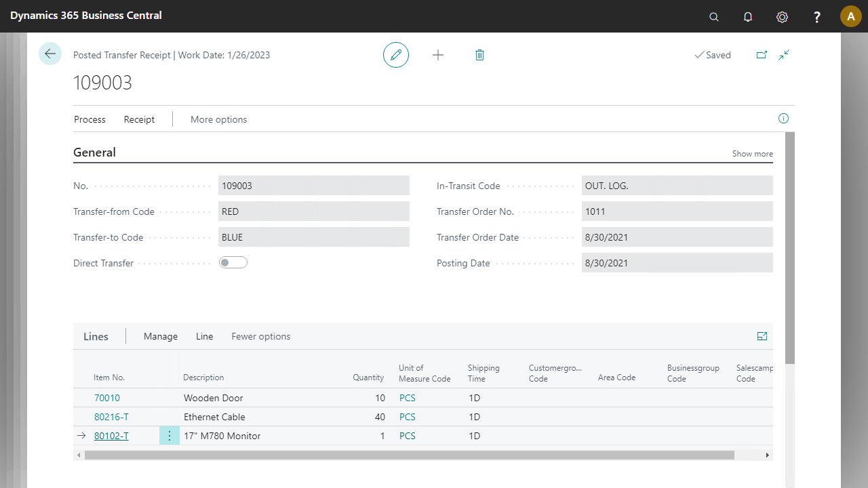Go back using the back arrow
868x488 pixels.
click(50, 54)
